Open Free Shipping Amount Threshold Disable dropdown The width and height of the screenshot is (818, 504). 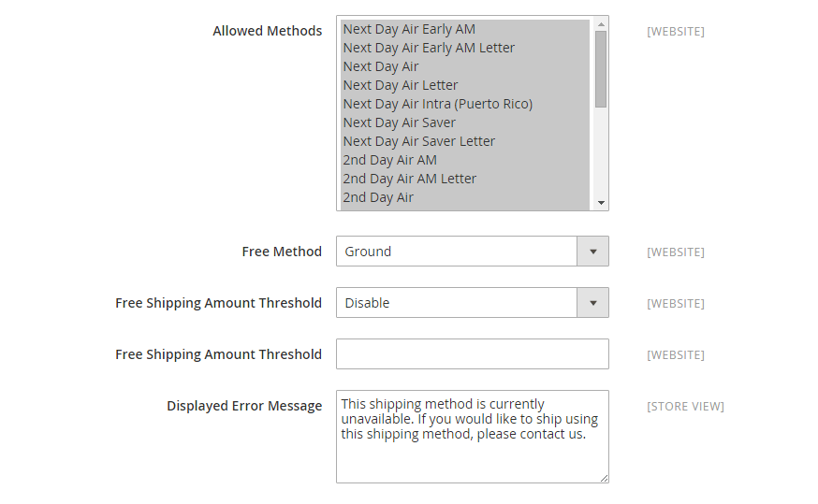[x=457, y=303]
